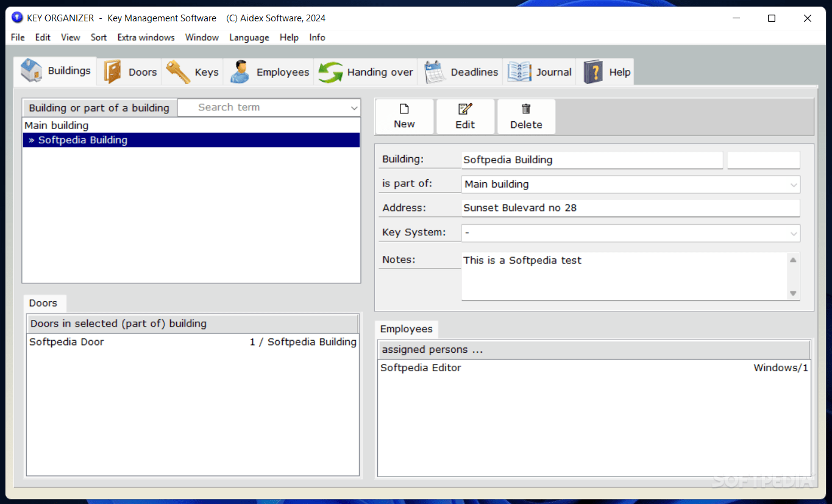Open the Deadlines calendar icon
This screenshot has height=504, width=832.
pos(435,71)
